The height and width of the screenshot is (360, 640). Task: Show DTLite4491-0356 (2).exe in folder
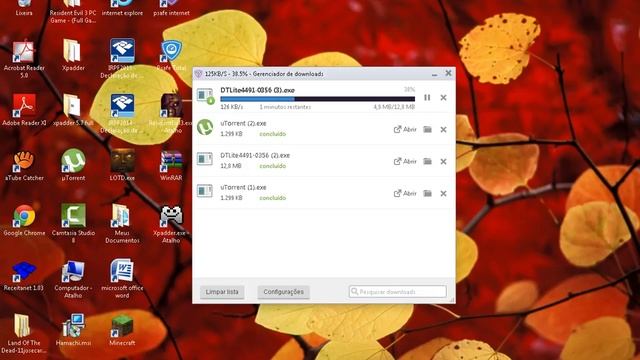point(427,161)
